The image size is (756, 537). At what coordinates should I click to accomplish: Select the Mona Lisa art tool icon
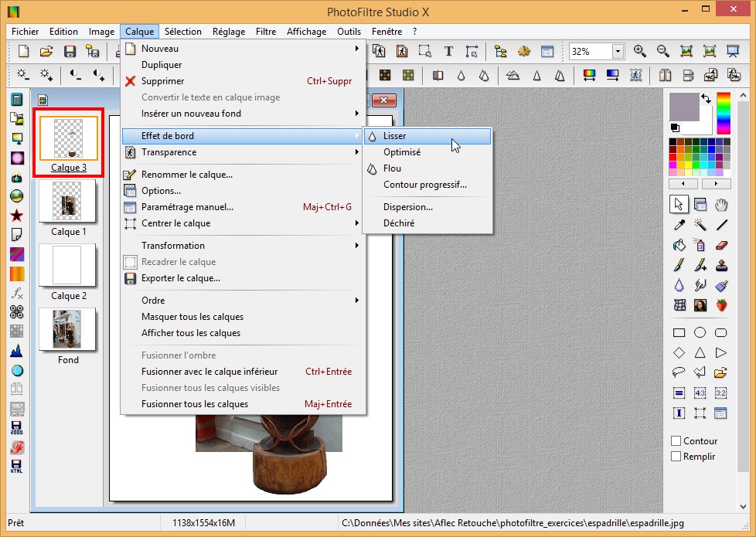point(700,305)
